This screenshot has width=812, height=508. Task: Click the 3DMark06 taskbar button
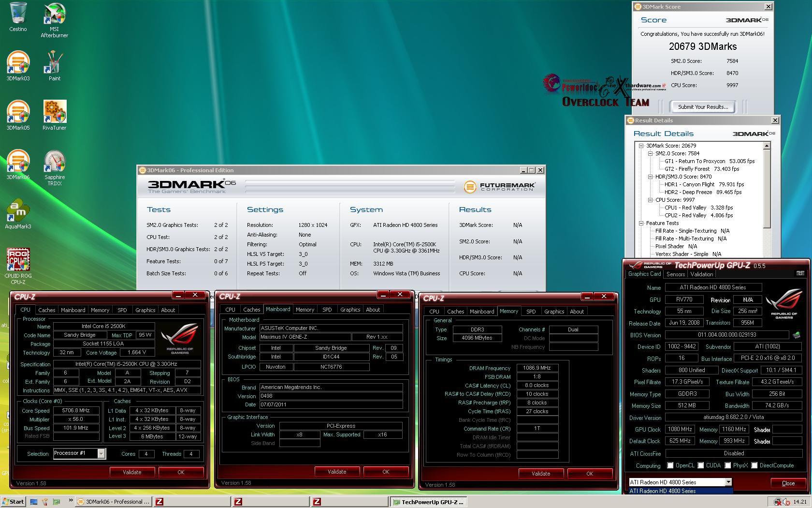114,502
